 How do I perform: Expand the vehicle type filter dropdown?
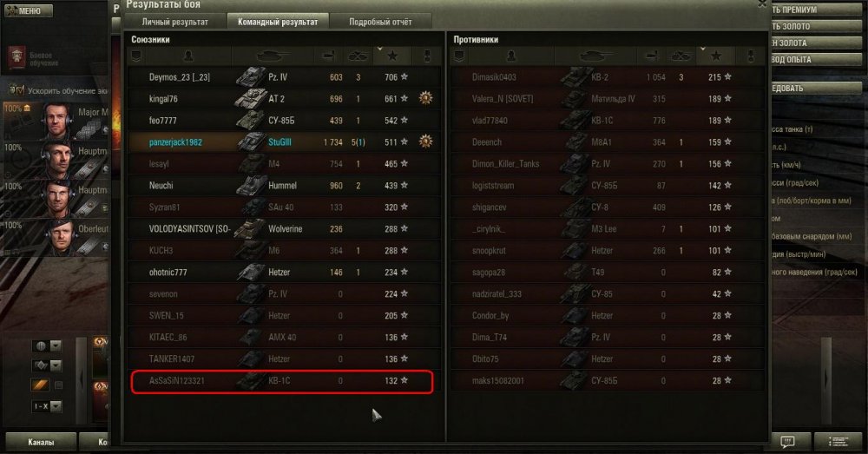click(x=56, y=365)
